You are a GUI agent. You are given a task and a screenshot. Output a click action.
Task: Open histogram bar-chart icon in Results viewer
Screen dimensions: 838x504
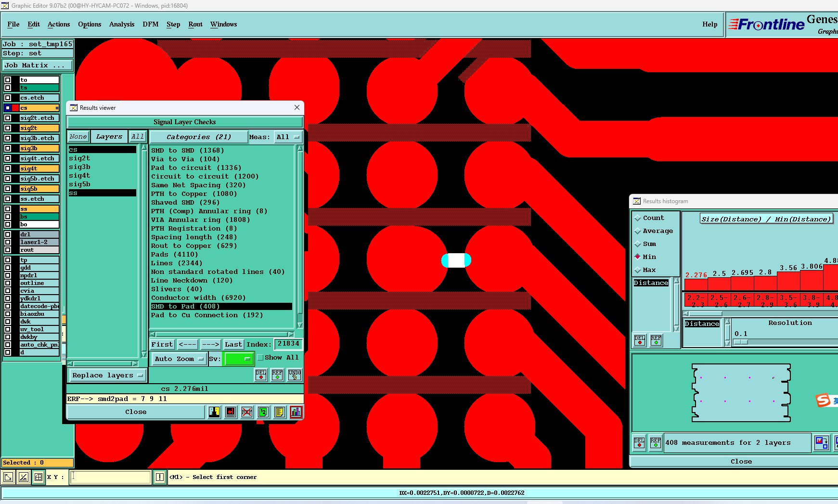[296, 412]
